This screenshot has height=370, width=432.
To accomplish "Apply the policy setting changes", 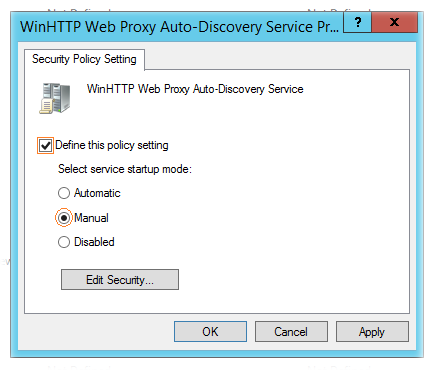I will [372, 332].
